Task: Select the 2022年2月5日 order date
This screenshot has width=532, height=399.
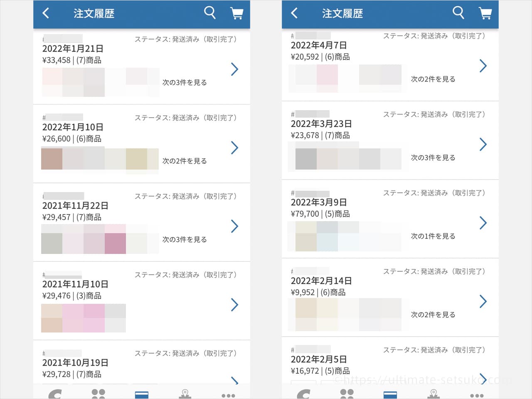Action: [319, 360]
